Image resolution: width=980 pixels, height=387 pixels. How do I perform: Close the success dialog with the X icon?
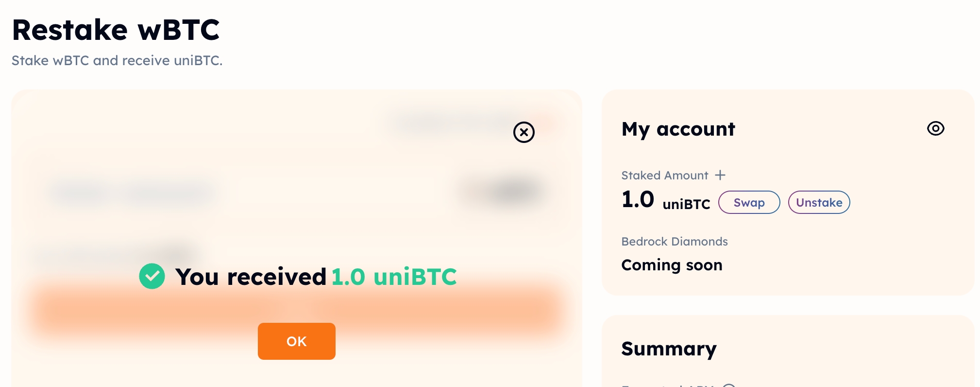[x=524, y=132]
